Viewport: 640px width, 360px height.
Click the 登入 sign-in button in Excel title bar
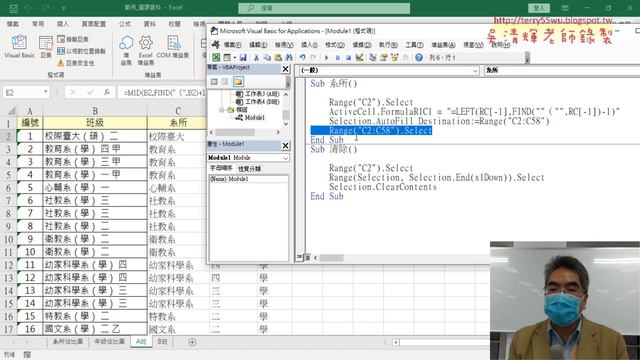pyautogui.click(x=539, y=8)
